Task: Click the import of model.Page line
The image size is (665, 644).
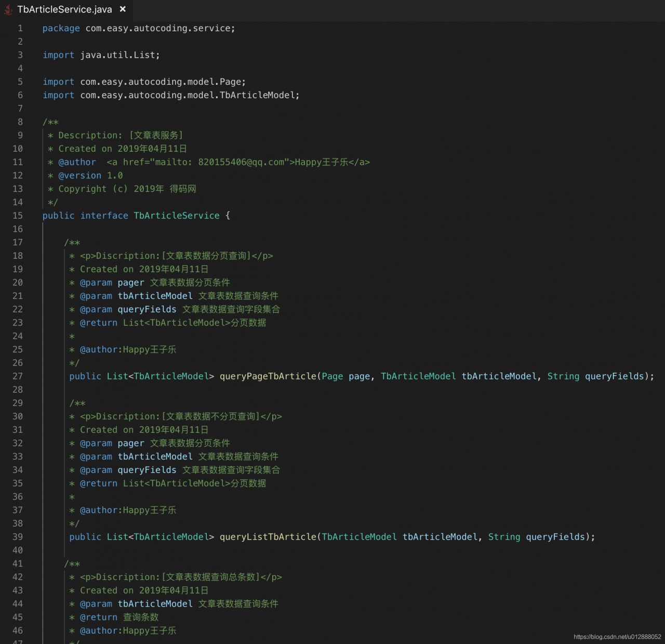Action: (144, 82)
